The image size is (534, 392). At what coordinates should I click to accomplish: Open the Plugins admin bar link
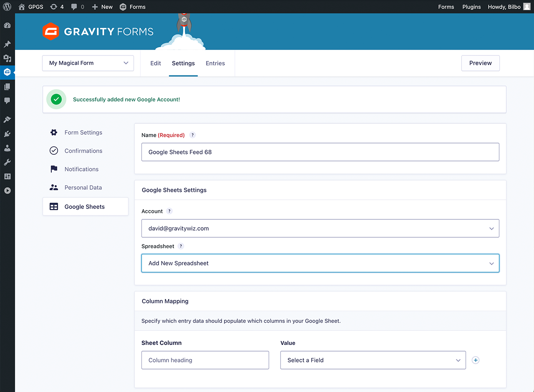coord(471,7)
